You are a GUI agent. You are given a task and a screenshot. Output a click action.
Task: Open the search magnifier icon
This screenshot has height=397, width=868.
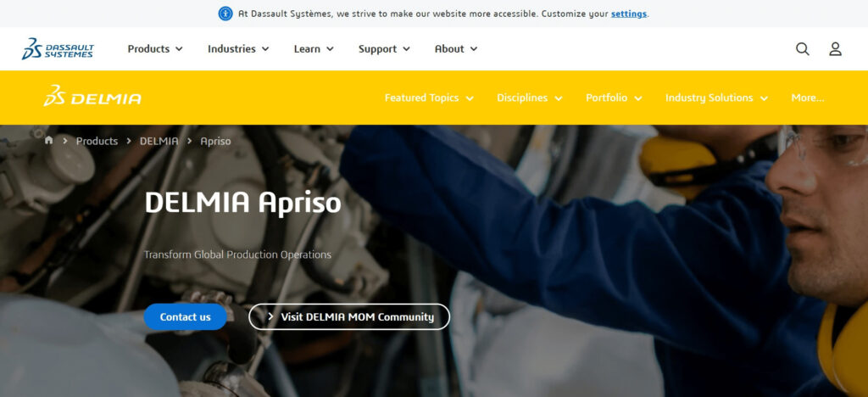pyautogui.click(x=802, y=48)
